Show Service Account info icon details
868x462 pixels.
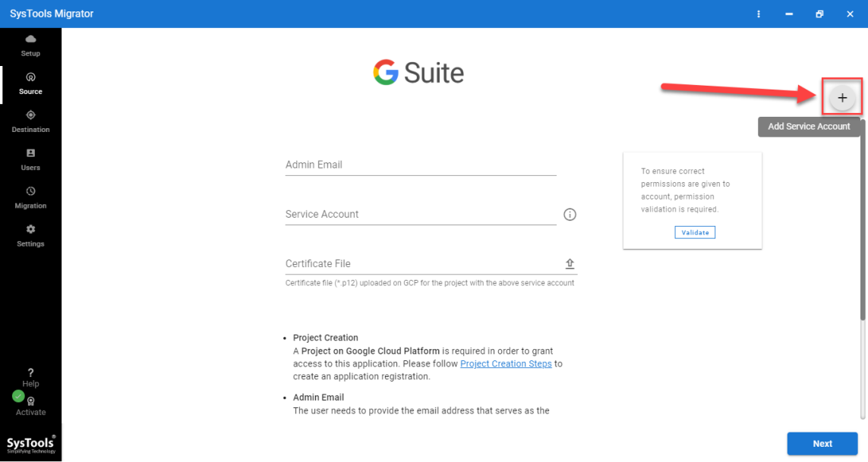[570, 215]
